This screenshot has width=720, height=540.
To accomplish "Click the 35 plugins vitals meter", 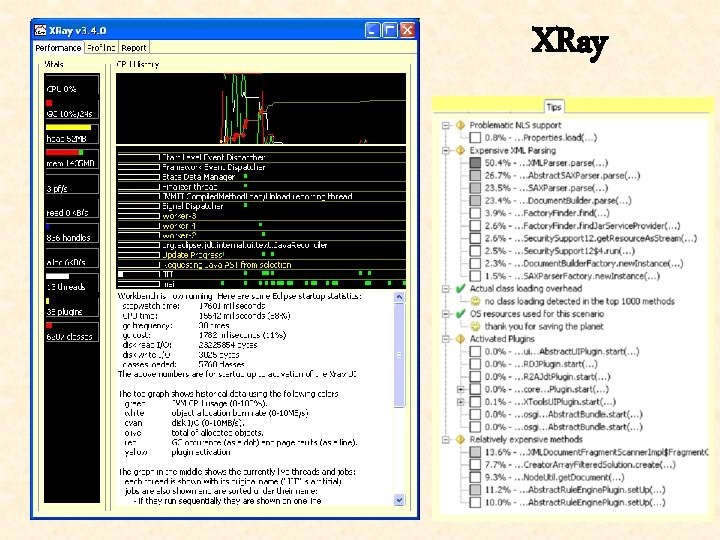I will (72, 307).
